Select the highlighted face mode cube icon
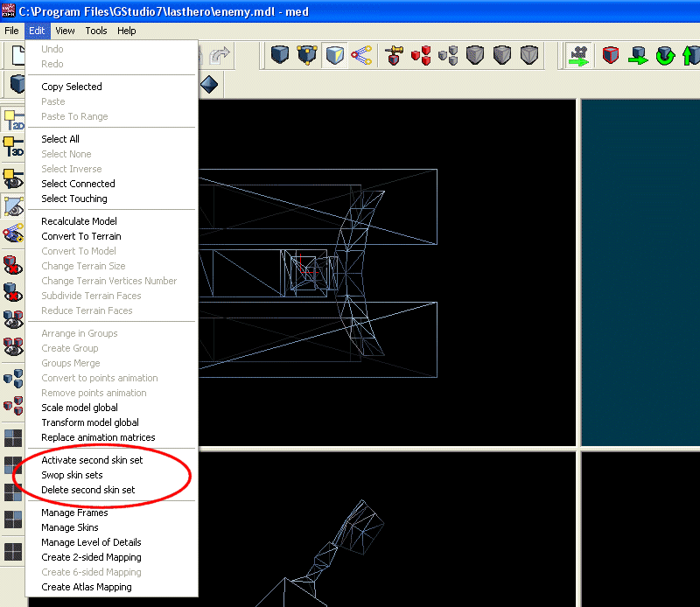The width and height of the screenshot is (700, 607). [334, 56]
